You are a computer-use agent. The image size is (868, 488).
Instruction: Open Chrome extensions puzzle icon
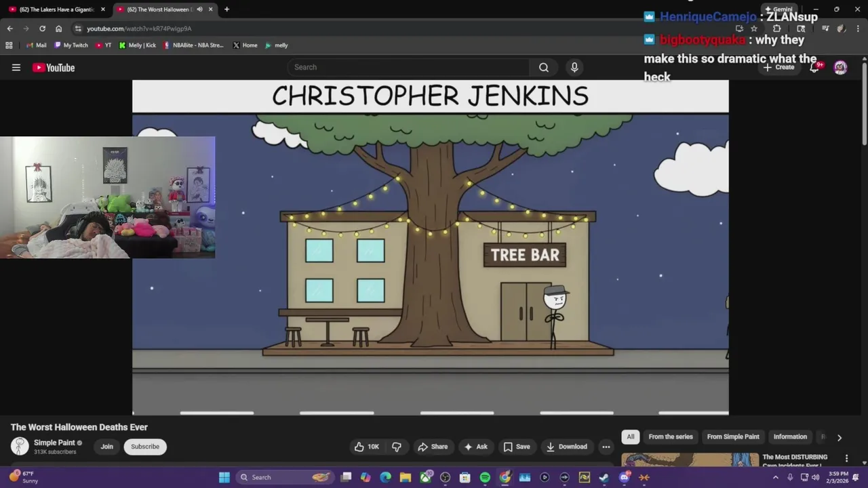(x=777, y=28)
